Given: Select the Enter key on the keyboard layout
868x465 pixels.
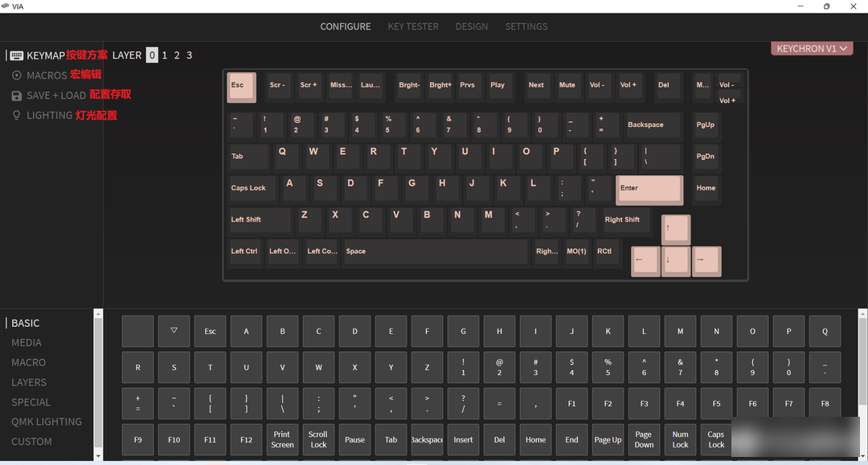Looking at the screenshot, I should 649,190.
